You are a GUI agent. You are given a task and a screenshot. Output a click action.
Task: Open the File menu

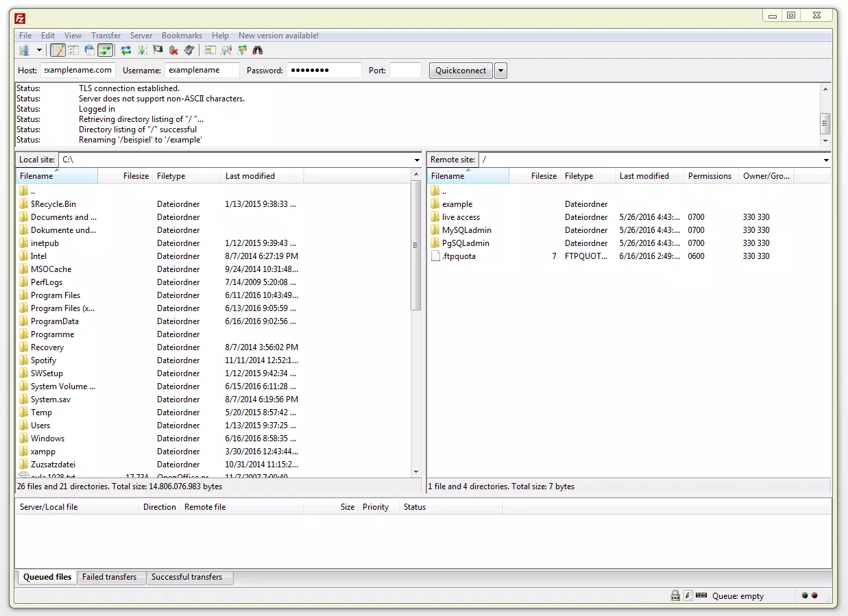coord(25,36)
